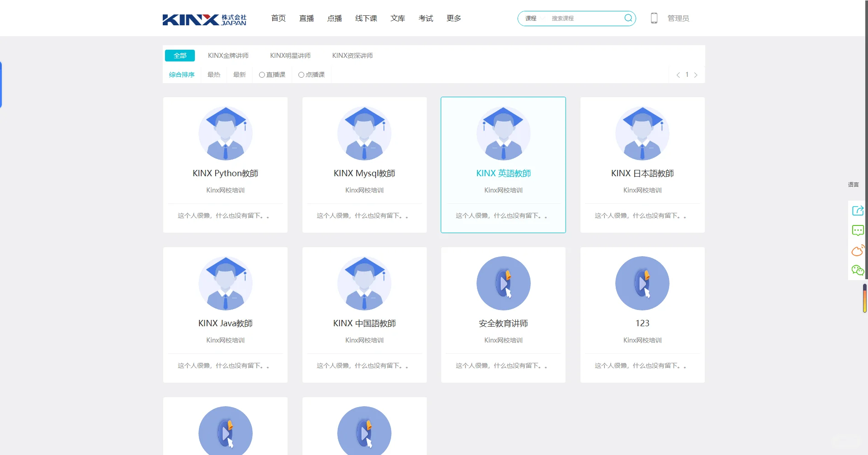Image resolution: width=868 pixels, height=455 pixels.
Task: Click the previous page left arrow
Action: (x=678, y=75)
